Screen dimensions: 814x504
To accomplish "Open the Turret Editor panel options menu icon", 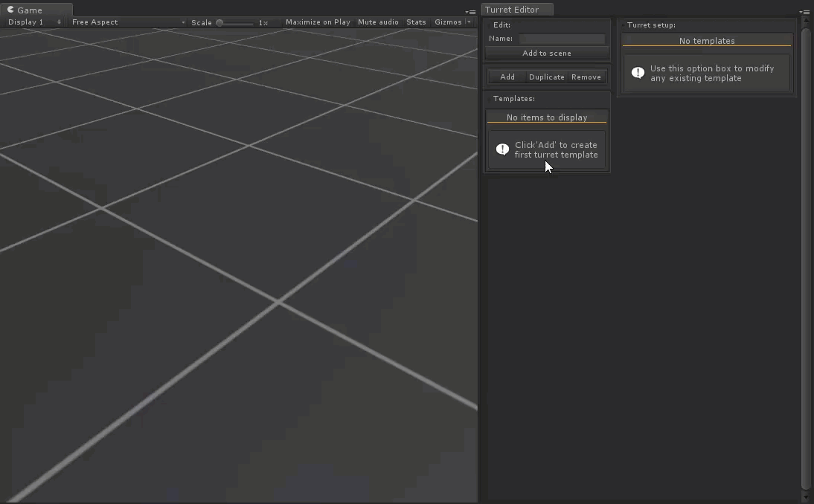I will (x=804, y=12).
